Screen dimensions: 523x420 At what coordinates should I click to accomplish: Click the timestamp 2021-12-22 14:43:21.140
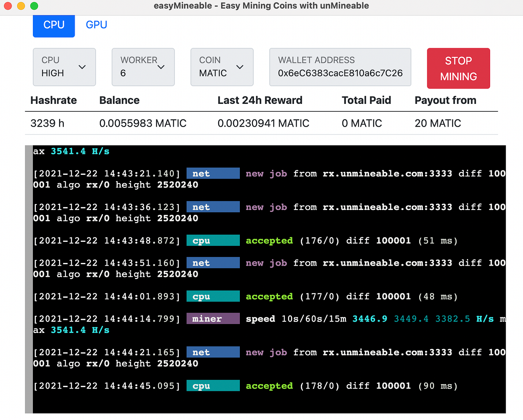(107, 174)
